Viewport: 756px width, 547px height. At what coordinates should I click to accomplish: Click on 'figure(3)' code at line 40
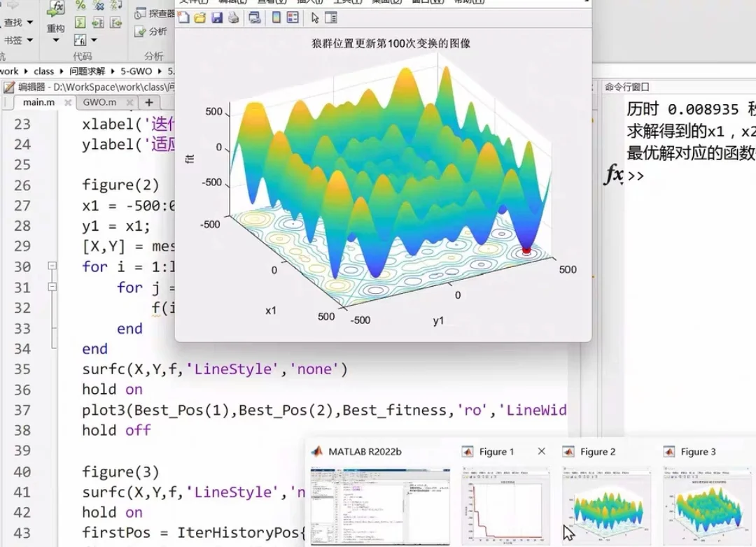120,471
